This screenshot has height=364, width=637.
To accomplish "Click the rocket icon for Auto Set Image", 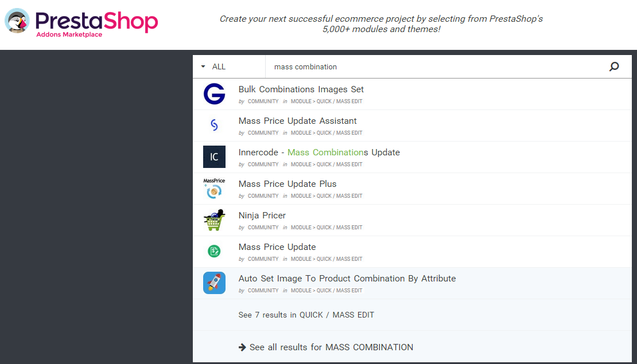I will pyautogui.click(x=214, y=283).
